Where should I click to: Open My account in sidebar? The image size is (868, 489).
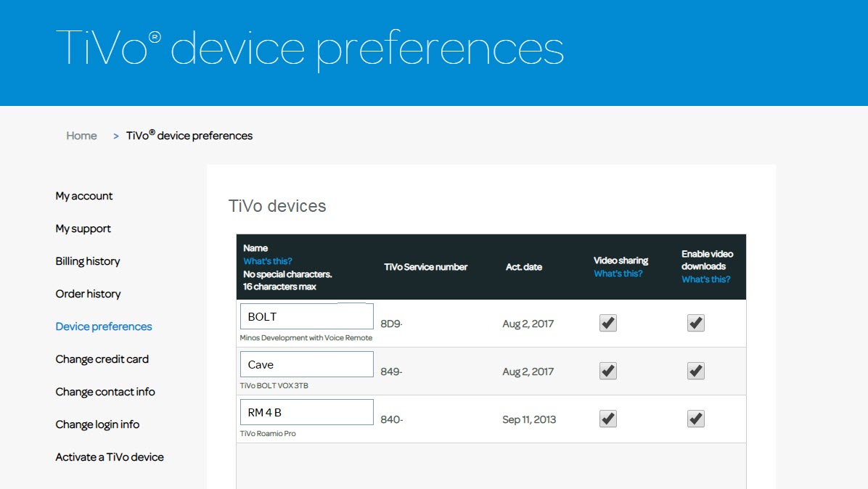coord(83,196)
